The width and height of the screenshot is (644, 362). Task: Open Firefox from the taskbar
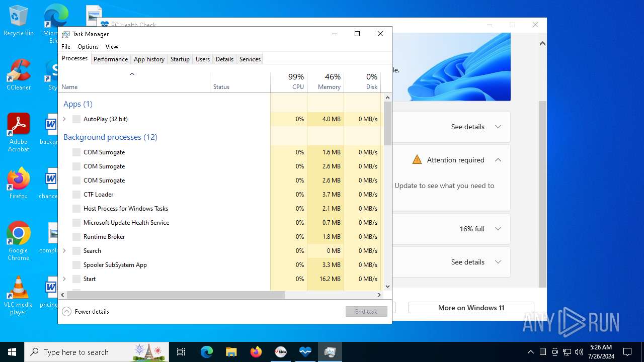click(x=256, y=352)
